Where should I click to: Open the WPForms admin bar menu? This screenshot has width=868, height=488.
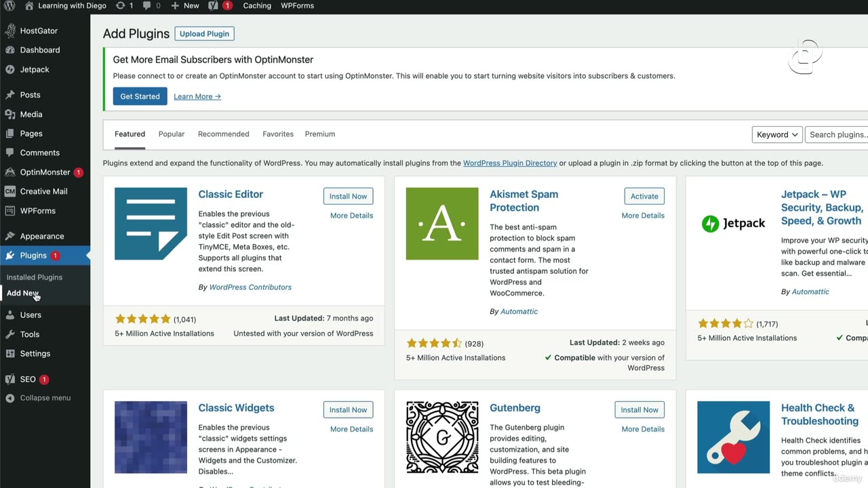(298, 5)
